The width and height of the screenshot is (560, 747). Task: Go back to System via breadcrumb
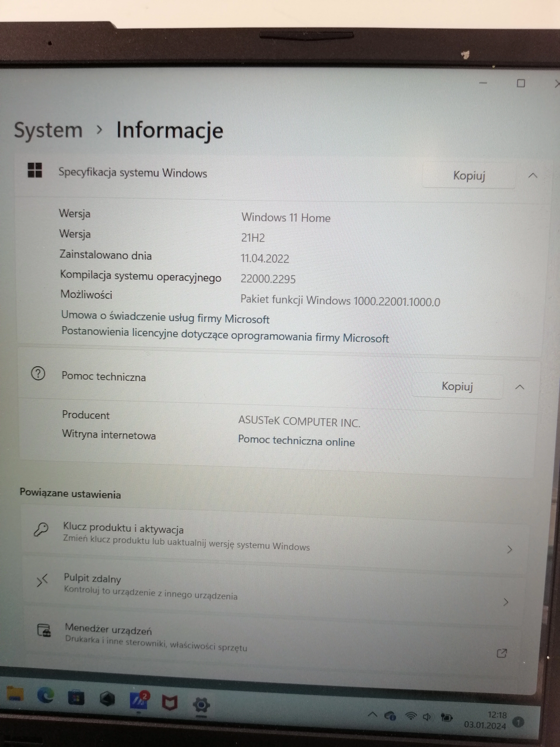click(x=48, y=130)
